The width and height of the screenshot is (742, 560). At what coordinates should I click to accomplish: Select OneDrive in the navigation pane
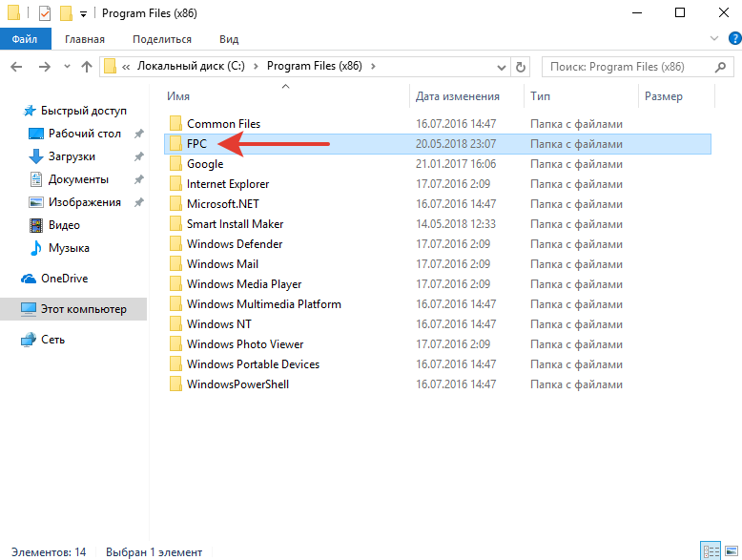pyautogui.click(x=64, y=279)
